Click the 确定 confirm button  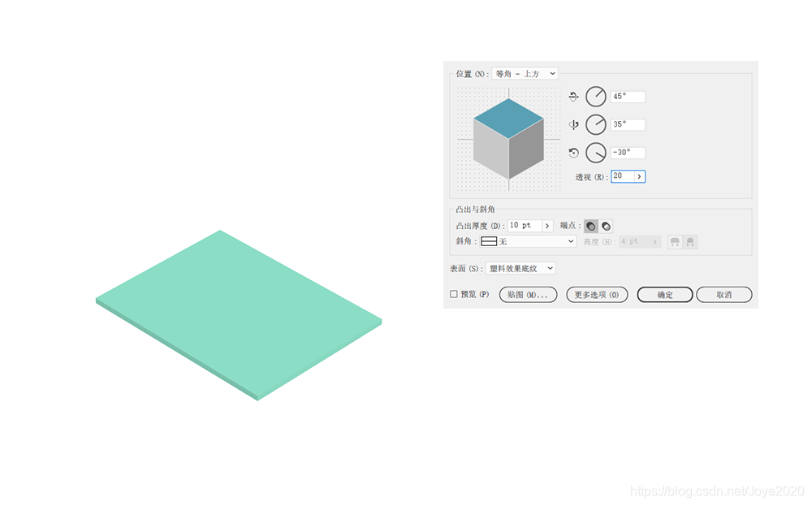tap(667, 294)
